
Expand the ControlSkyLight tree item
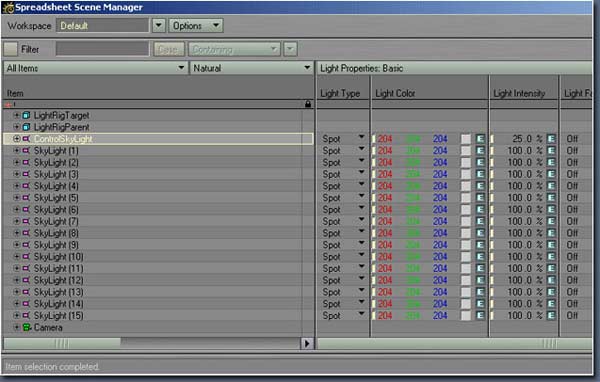pos(16,139)
